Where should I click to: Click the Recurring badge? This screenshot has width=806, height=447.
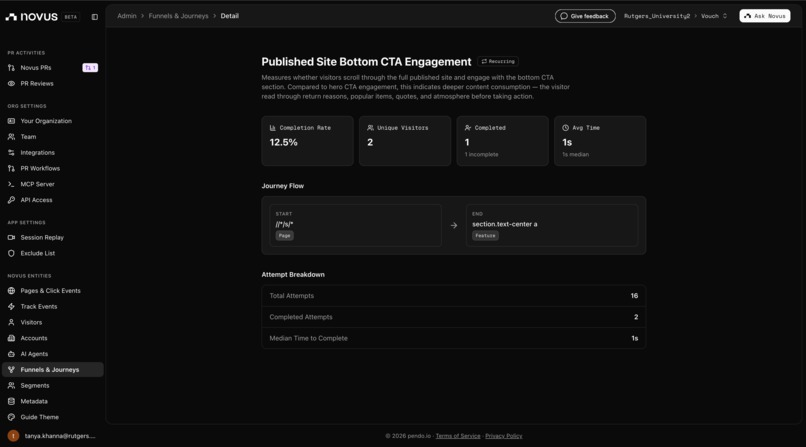click(498, 62)
